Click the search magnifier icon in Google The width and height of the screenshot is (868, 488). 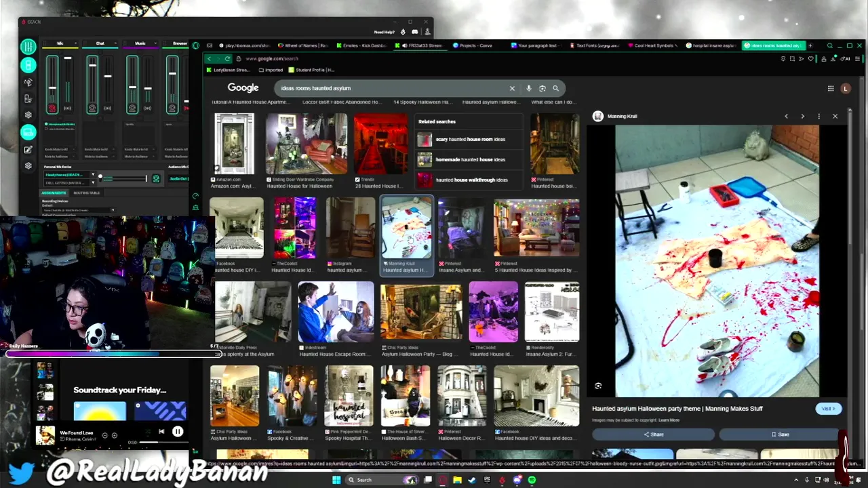point(555,88)
